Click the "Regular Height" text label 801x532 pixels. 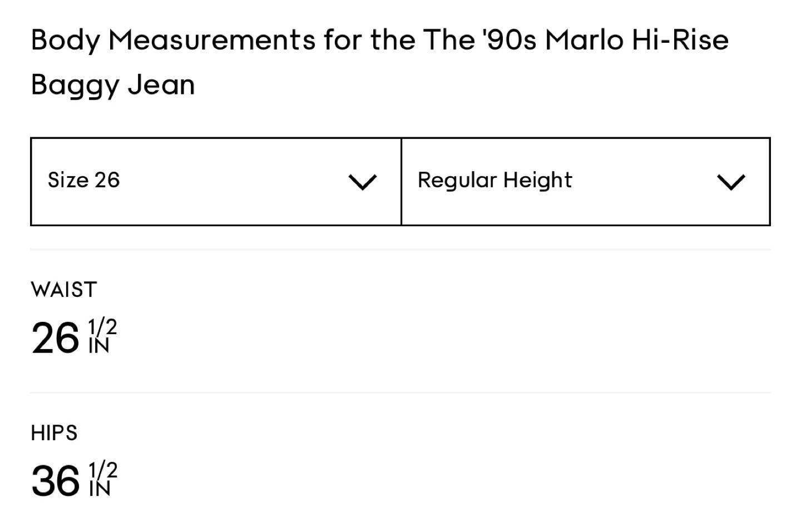[x=495, y=180]
